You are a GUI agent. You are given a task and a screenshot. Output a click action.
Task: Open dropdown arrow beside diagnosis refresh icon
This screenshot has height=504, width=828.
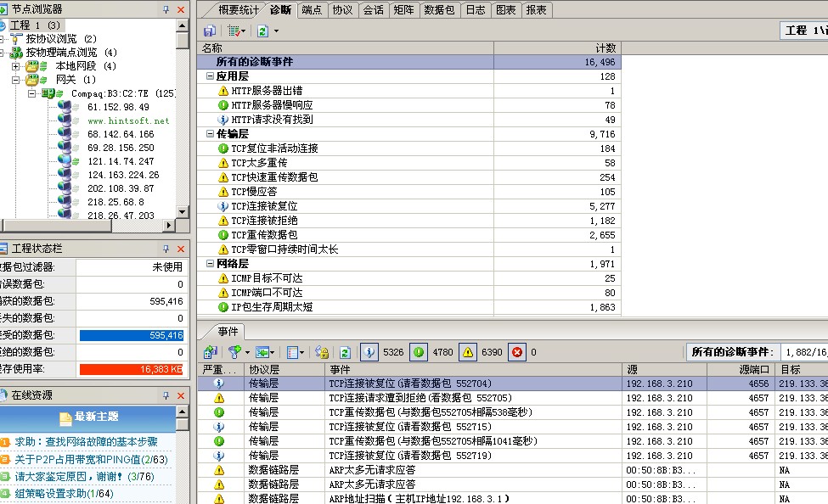pyautogui.click(x=276, y=31)
